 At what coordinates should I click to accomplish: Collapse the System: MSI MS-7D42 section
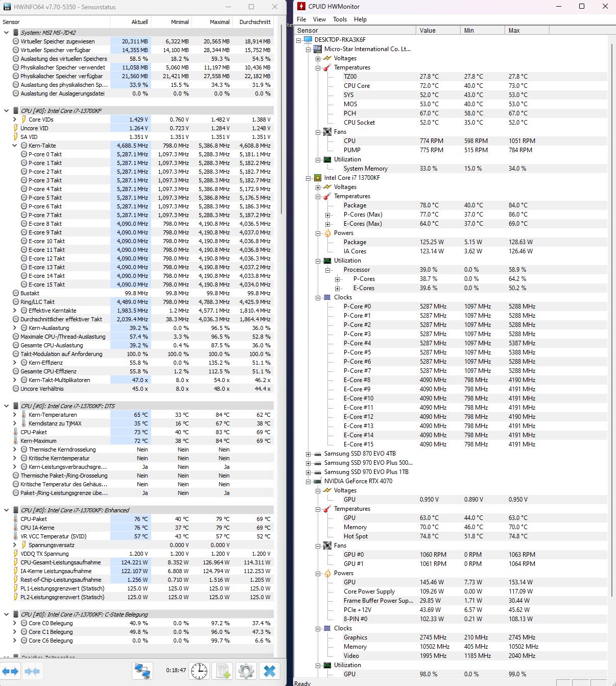coord(7,32)
